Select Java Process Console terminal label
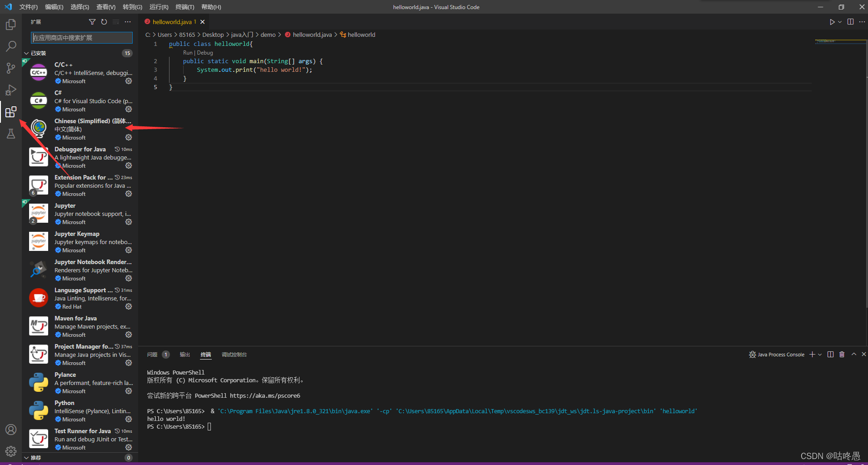Viewport: 868px width, 465px height. [777, 355]
